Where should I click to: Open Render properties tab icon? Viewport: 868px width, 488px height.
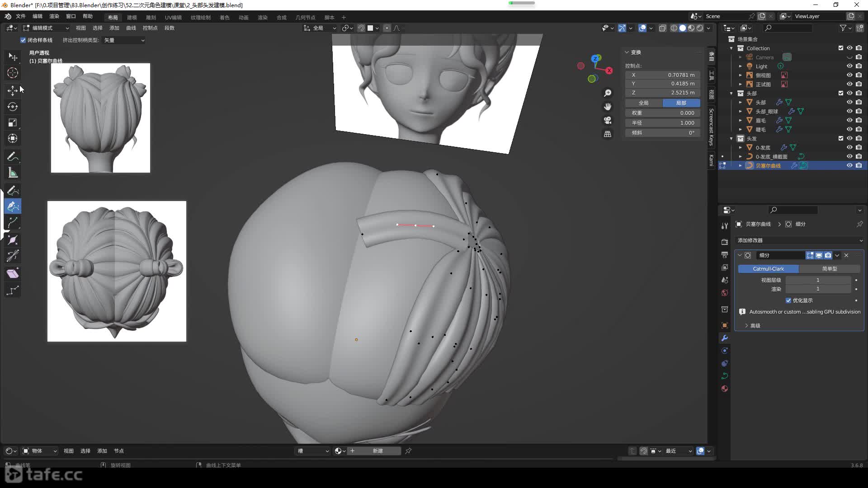click(725, 242)
